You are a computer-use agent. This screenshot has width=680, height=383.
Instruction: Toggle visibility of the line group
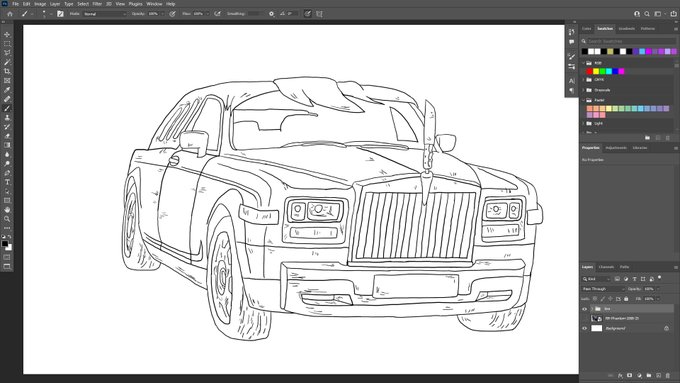click(x=584, y=309)
